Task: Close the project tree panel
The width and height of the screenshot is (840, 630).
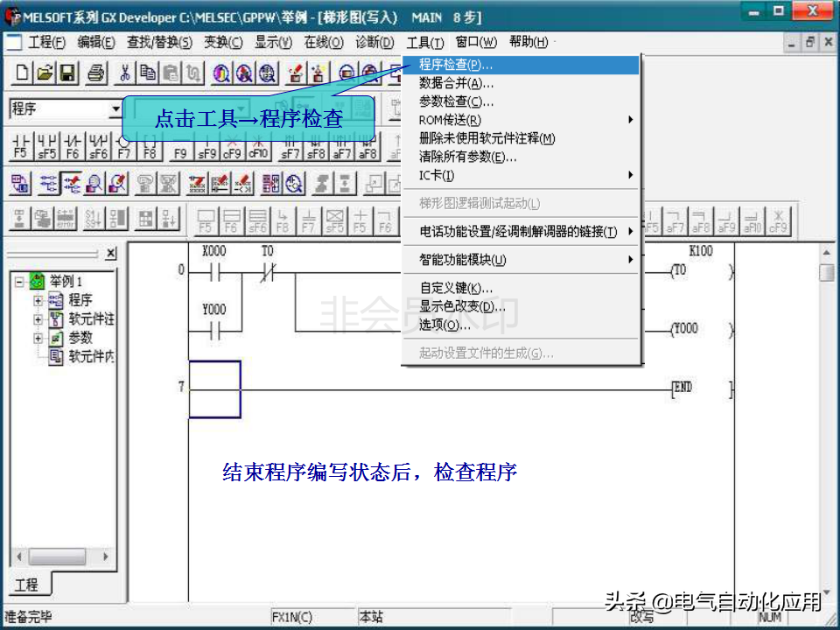Action: tap(110, 253)
